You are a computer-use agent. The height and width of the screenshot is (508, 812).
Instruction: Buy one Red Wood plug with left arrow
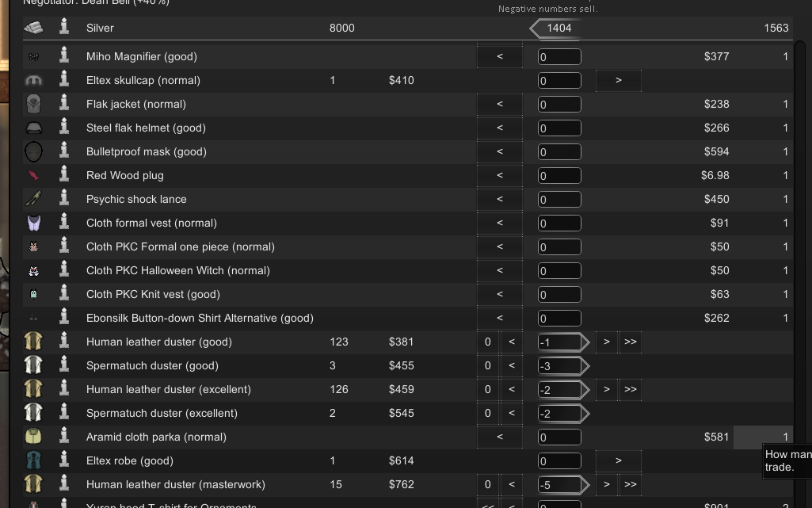coord(500,176)
